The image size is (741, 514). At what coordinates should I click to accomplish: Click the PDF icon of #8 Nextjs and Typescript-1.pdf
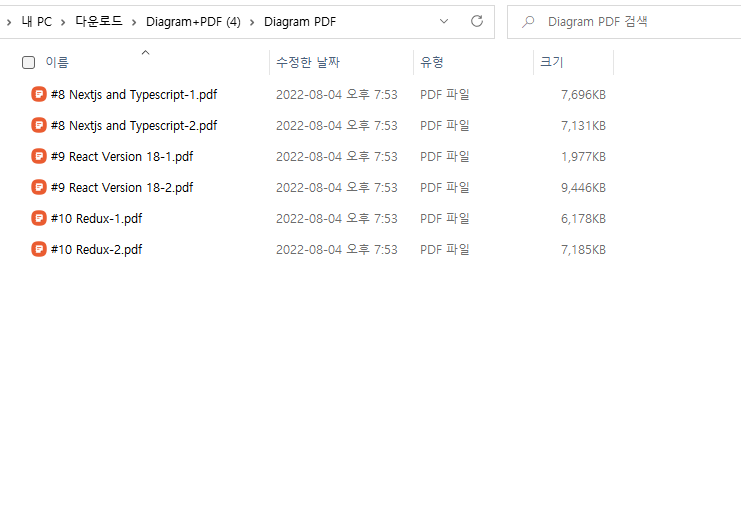click(x=39, y=94)
